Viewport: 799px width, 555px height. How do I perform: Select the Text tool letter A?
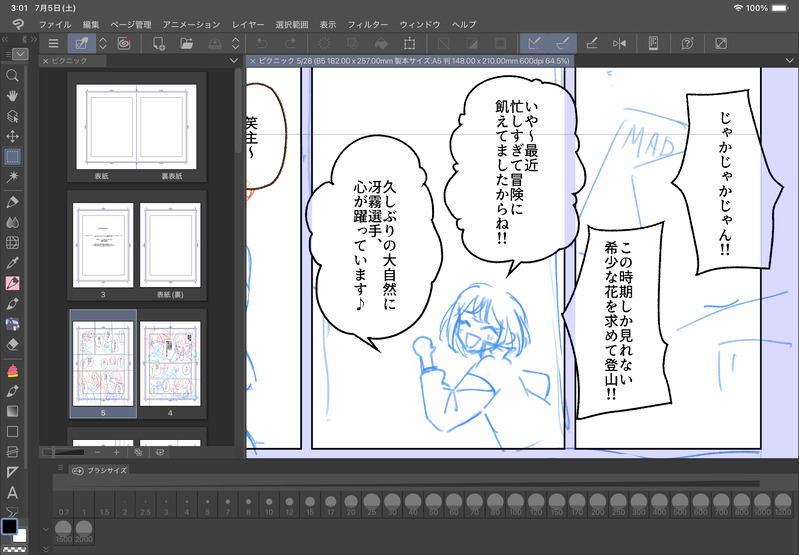(x=12, y=492)
